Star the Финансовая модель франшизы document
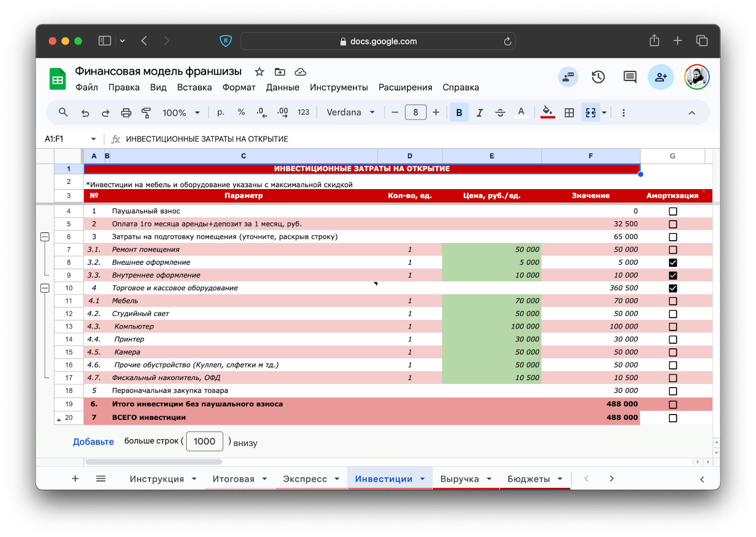Screen dimensions: 756x537 (x=259, y=72)
